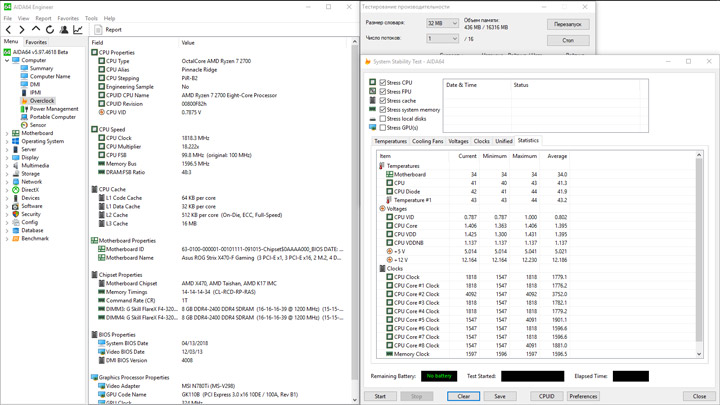Open the File menu
Screen dimensions: 720x405
coord(8,18)
